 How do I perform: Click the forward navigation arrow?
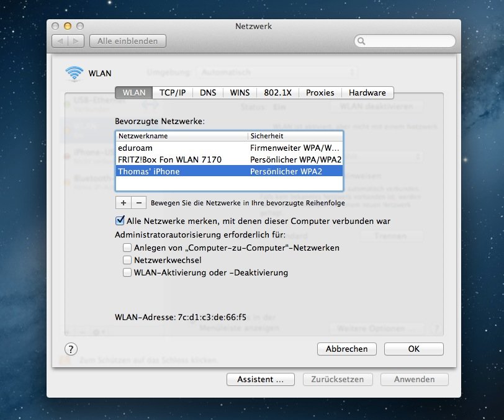coord(76,41)
